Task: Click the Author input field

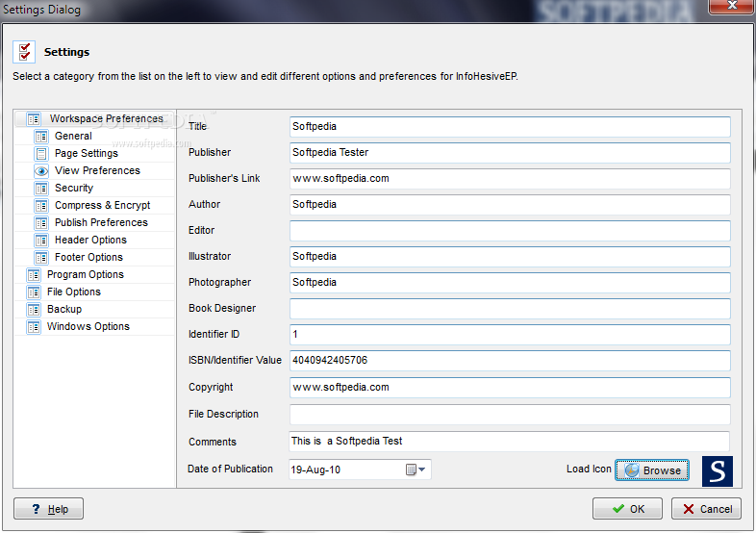Action: click(x=510, y=205)
